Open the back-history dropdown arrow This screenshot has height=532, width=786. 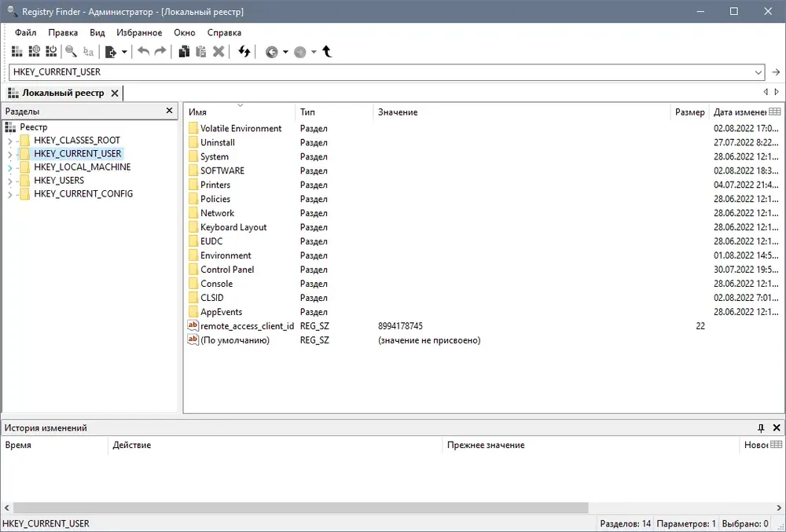point(285,52)
